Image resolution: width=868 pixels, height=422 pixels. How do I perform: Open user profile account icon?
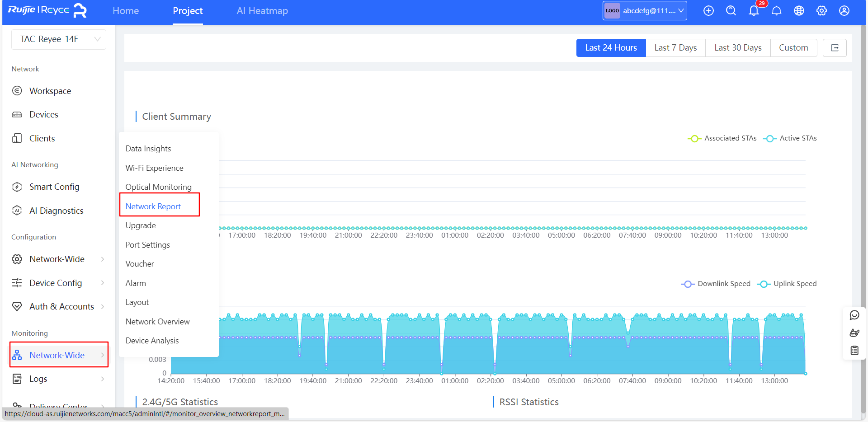pos(844,11)
